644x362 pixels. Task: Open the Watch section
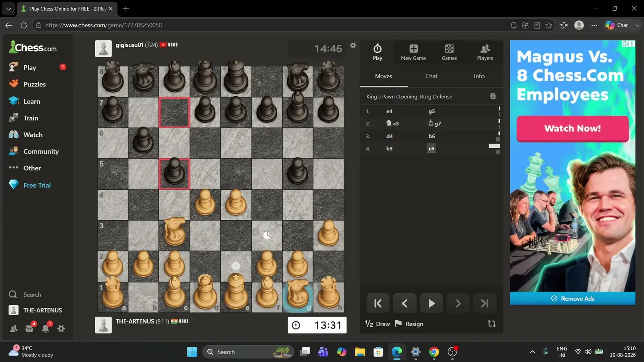(x=33, y=135)
